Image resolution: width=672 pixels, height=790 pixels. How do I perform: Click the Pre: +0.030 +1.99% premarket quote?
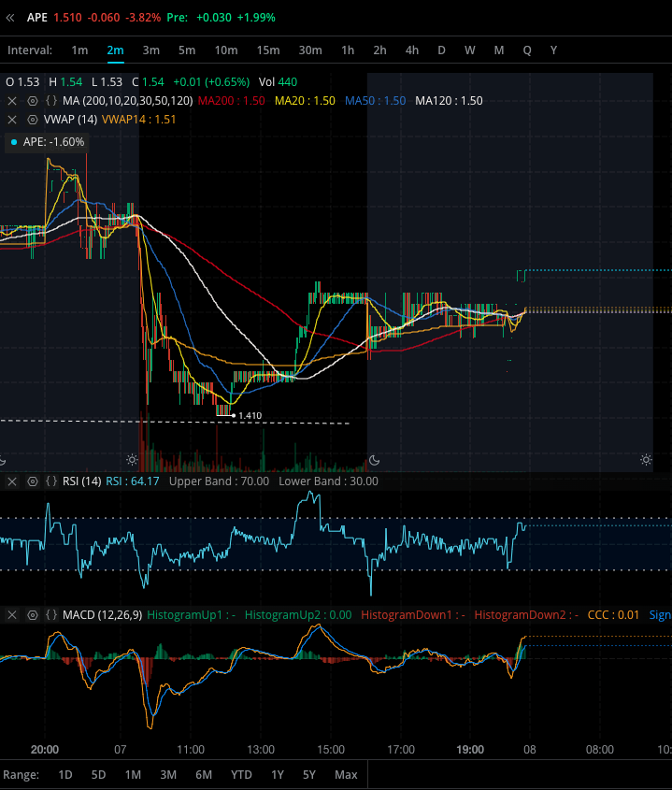point(222,18)
